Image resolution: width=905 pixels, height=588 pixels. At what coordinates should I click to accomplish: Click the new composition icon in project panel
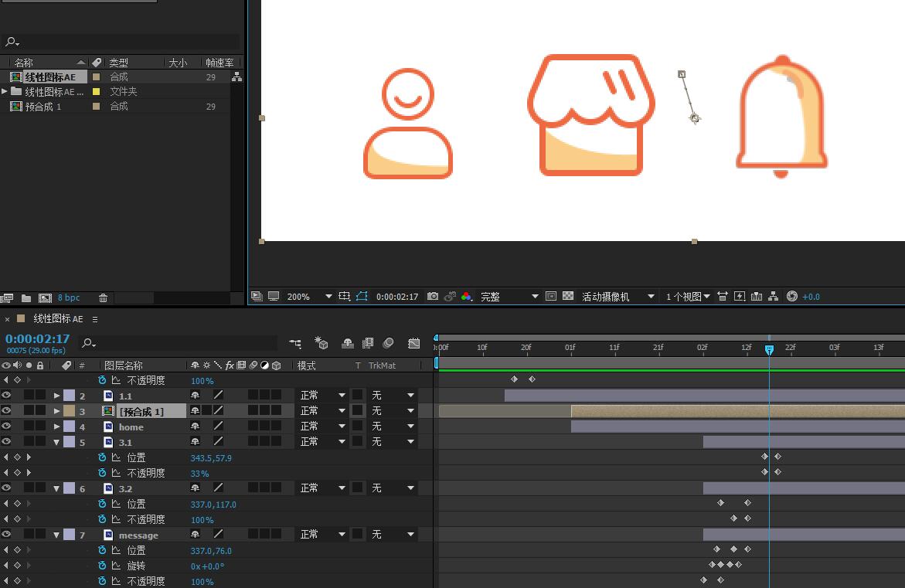tap(45, 298)
